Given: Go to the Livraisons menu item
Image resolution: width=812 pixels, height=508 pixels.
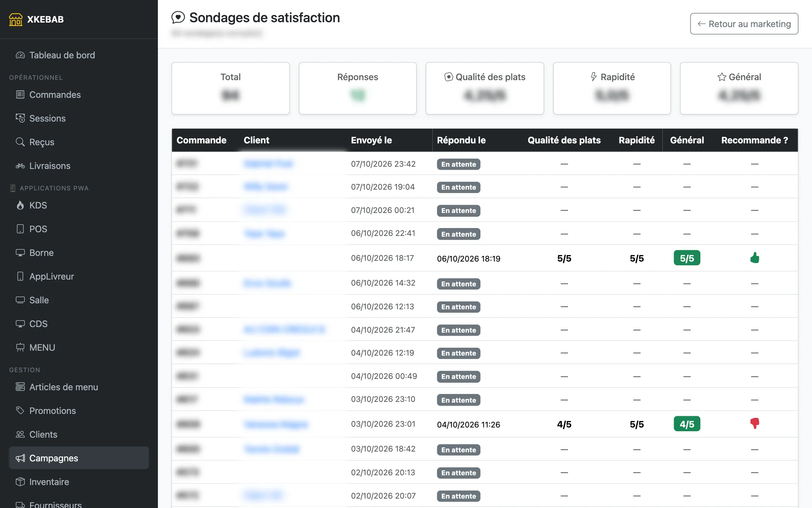Looking at the screenshot, I should pyautogui.click(x=79, y=166).
